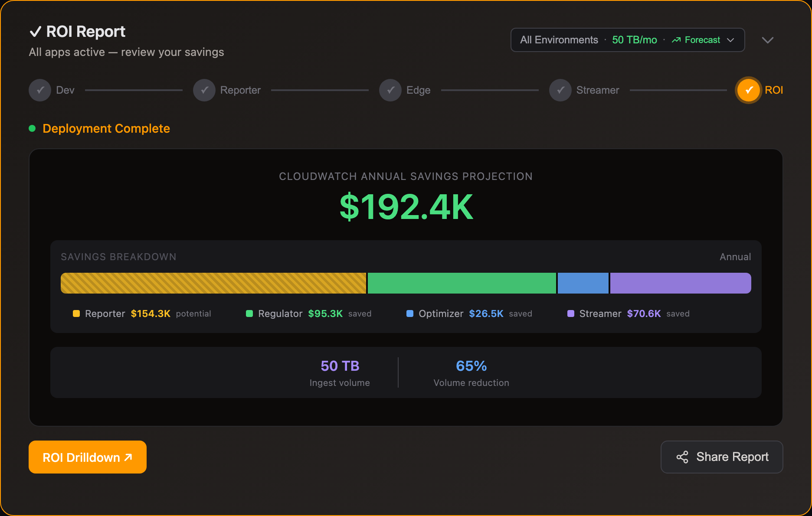
Task: Select the Dev step checkmark icon
Action: point(39,90)
